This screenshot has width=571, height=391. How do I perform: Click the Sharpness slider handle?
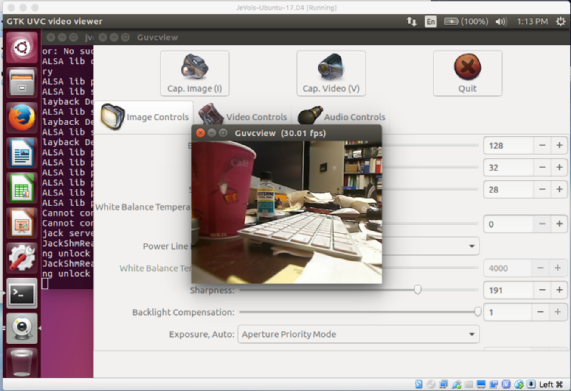point(418,290)
